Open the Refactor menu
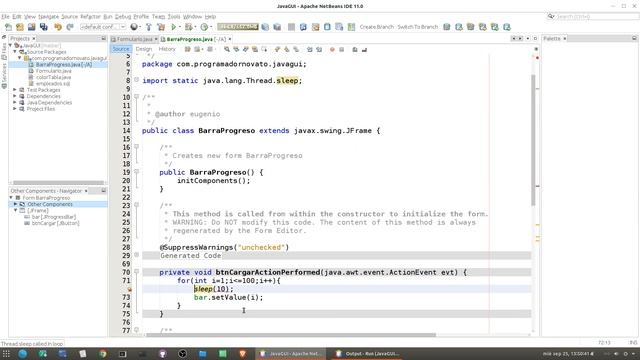 tap(90, 17)
